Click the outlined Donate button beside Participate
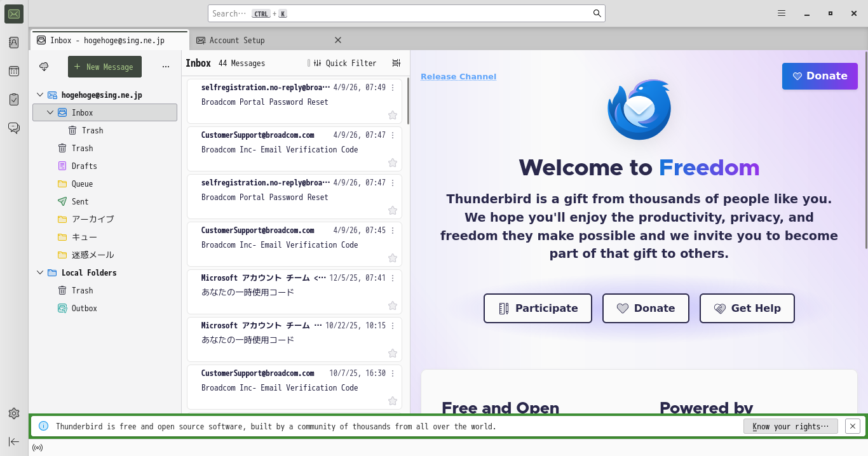The width and height of the screenshot is (868, 456). 646,308
